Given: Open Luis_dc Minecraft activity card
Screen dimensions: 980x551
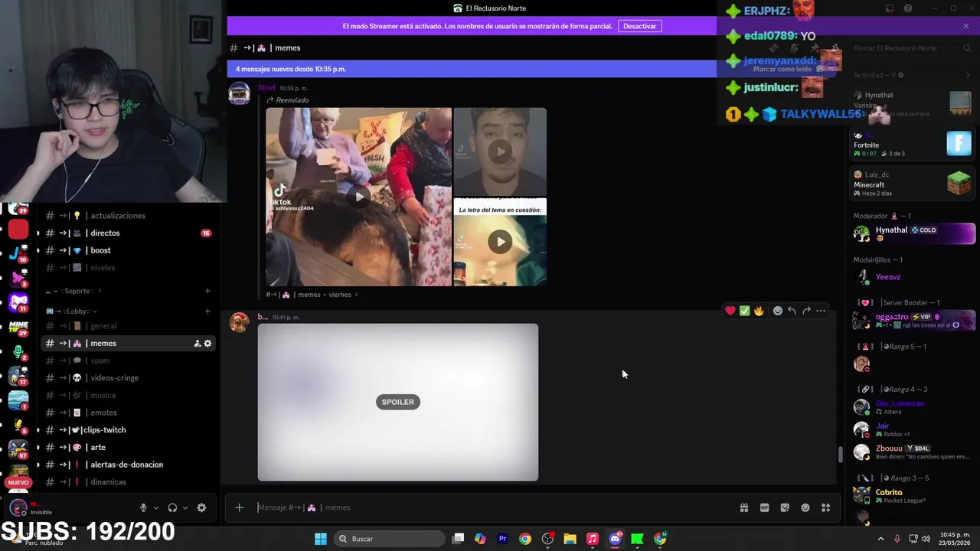Looking at the screenshot, I should coord(913,184).
